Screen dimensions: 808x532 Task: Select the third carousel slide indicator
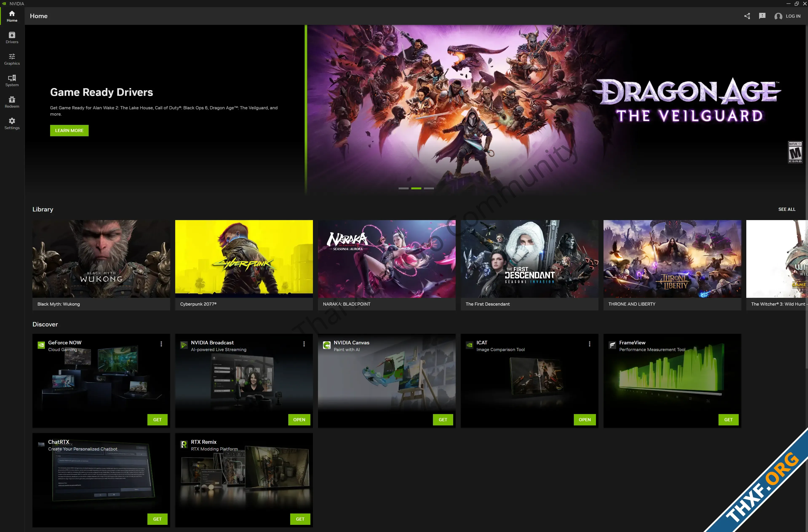429,188
